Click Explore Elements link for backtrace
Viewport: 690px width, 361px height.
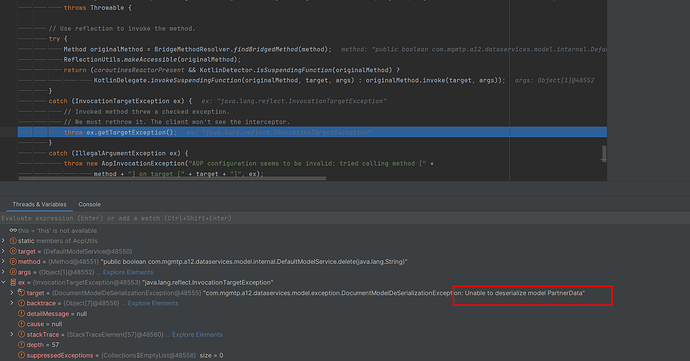click(153, 303)
